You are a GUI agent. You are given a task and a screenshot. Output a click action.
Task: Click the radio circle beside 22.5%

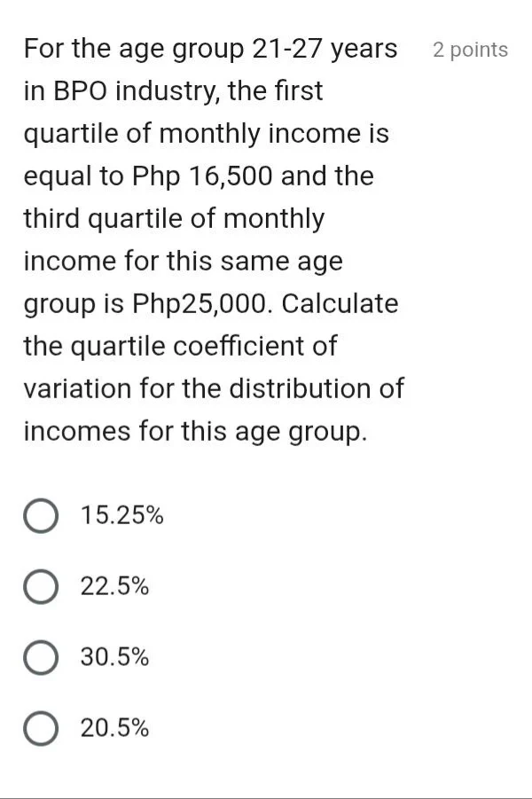click(40, 585)
